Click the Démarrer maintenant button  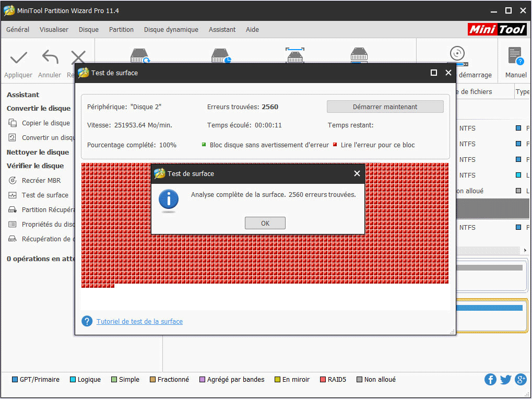[x=385, y=107]
